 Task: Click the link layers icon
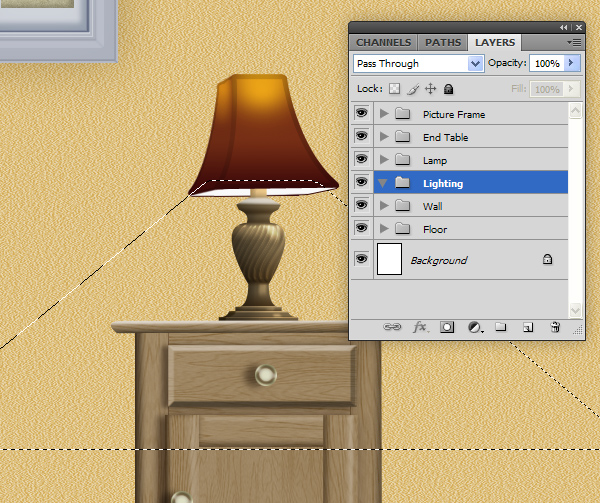[393, 326]
